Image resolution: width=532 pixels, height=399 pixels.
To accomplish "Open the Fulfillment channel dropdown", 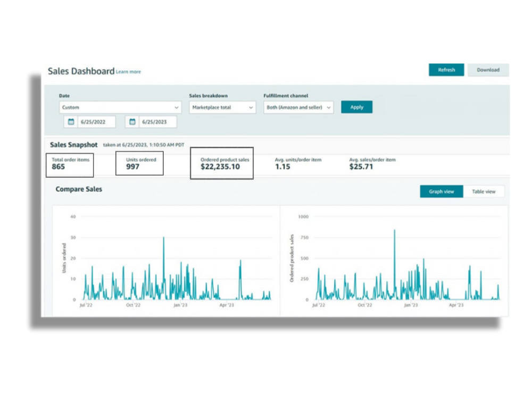I will click(298, 107).
